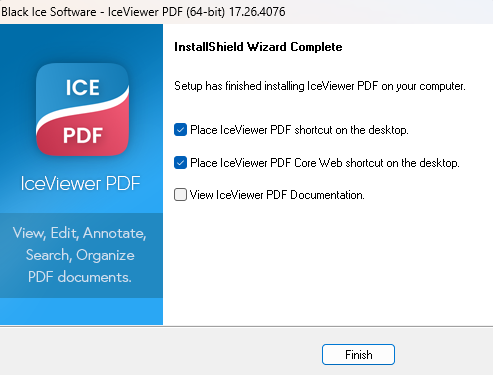
Task: Uncheck the desktop shortcut checkbox
Action: tap(180, 130)
